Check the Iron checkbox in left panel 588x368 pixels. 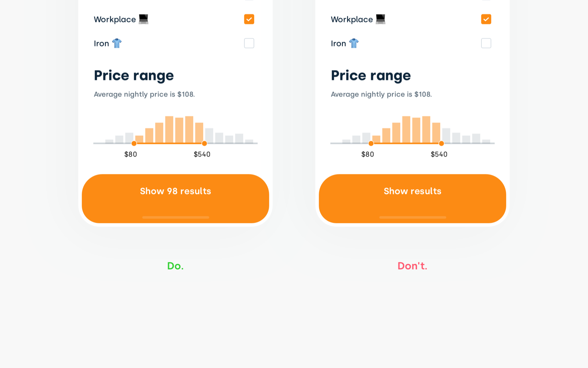[249, 43]
